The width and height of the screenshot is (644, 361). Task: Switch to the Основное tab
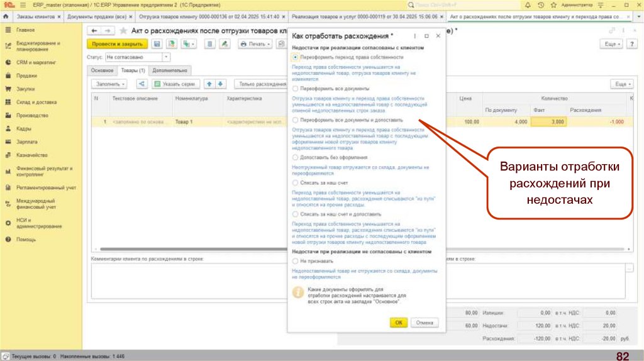[x=102, y=70]
